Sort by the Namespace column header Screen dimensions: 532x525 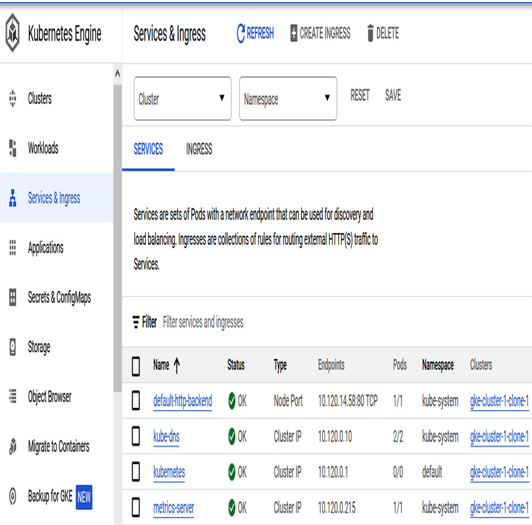438,366
